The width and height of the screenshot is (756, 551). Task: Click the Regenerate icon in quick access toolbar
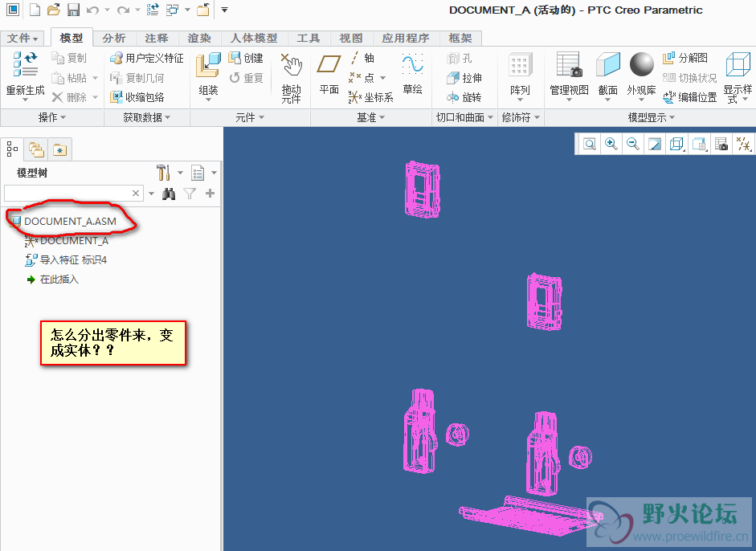click(x=153, y=10)
